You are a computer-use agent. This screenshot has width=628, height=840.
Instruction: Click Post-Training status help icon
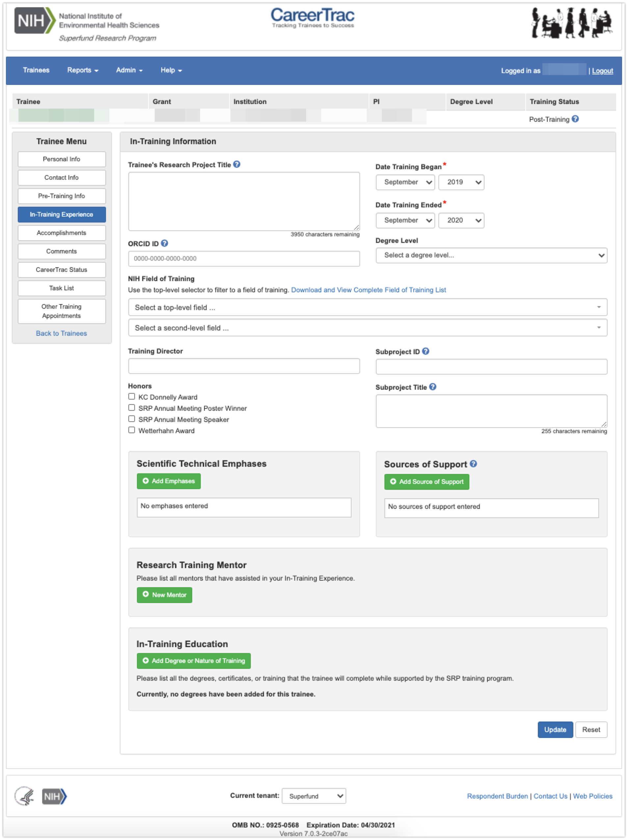click(575, 119)
